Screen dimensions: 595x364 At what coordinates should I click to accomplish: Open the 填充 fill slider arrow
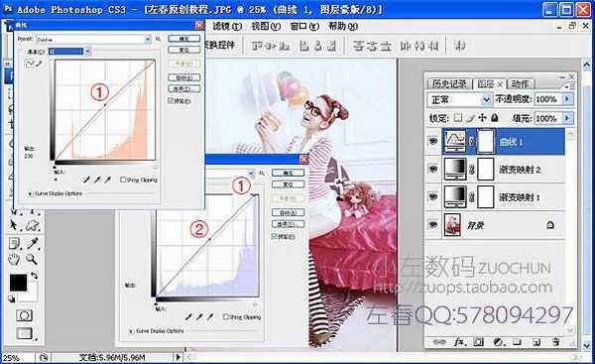(x=567, y=118)
